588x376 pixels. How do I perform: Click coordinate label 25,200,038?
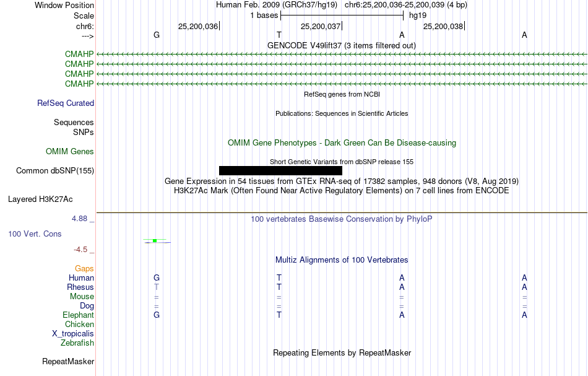point(443,26)
